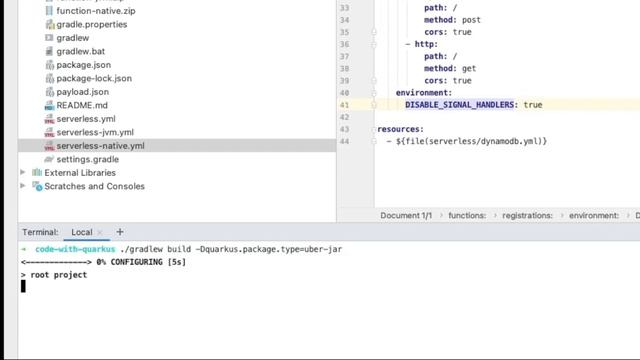
Task: Click serverless-jvm.yml YAML icon
Action: pyautogui.click(x=49, y=132)
